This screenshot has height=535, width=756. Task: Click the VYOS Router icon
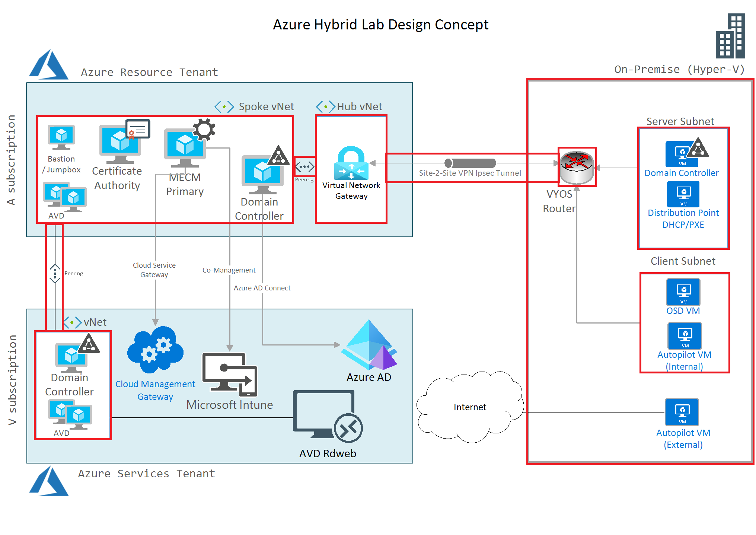pos(577,168)
